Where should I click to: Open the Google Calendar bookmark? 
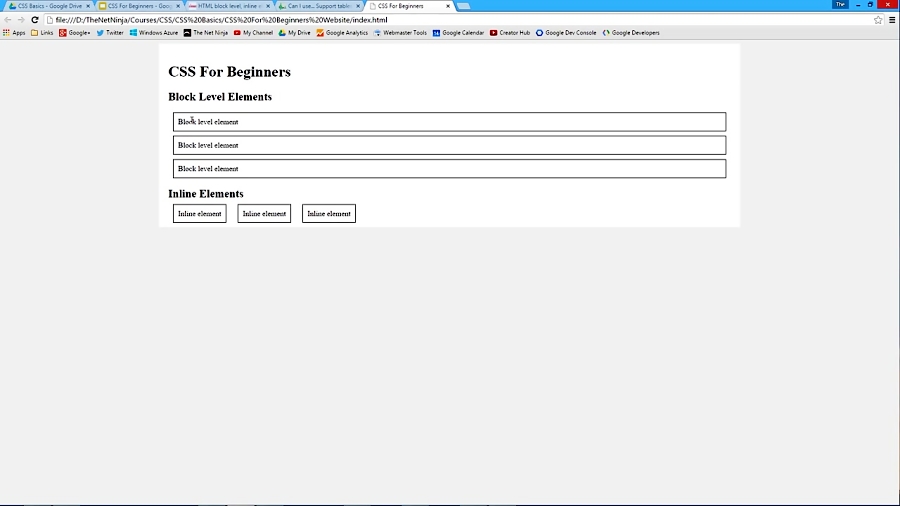coord(459,33)
